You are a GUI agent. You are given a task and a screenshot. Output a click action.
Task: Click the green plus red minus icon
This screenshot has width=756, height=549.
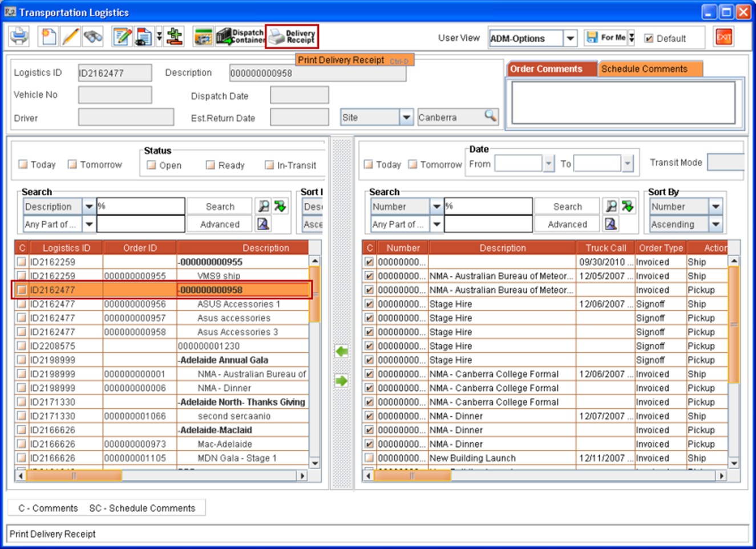coord(175,36)
